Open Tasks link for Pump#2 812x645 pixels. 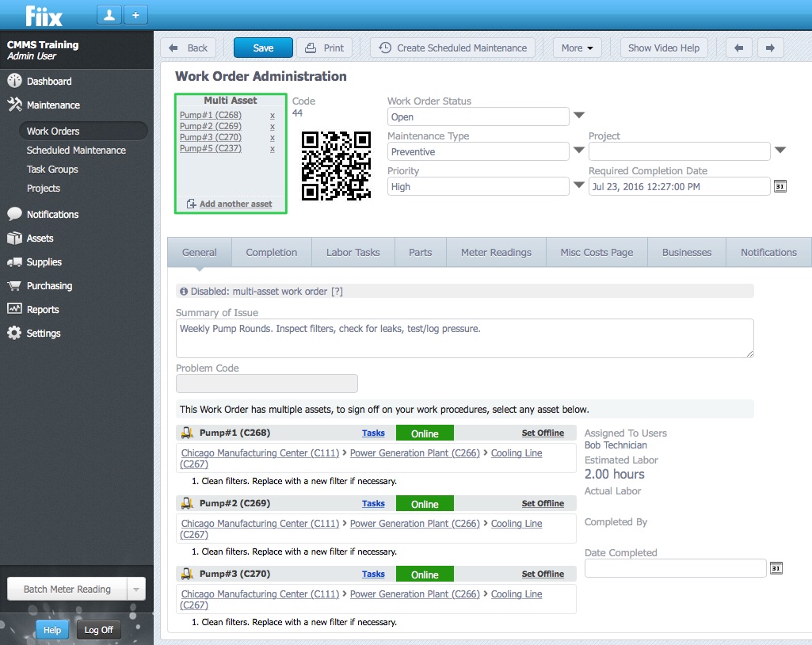pyautogui.click(x=373, y=503)
